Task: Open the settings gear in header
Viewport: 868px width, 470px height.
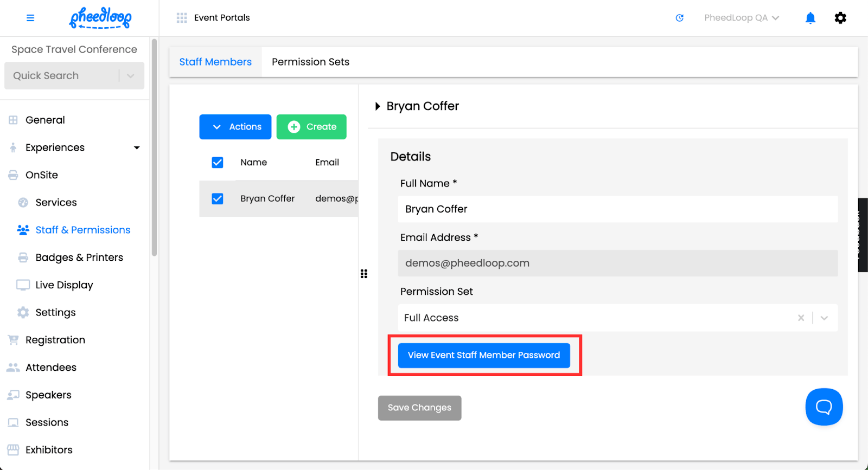Action: (x=840, y=18)
